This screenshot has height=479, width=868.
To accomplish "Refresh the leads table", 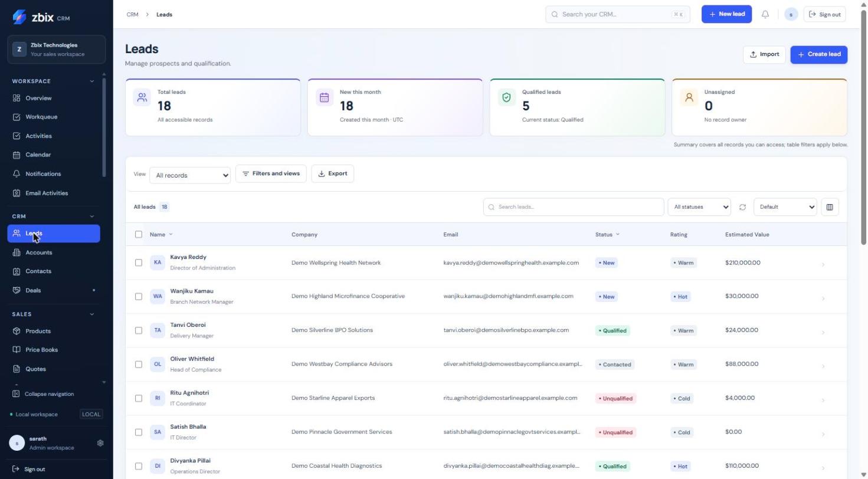I will 742,207.
